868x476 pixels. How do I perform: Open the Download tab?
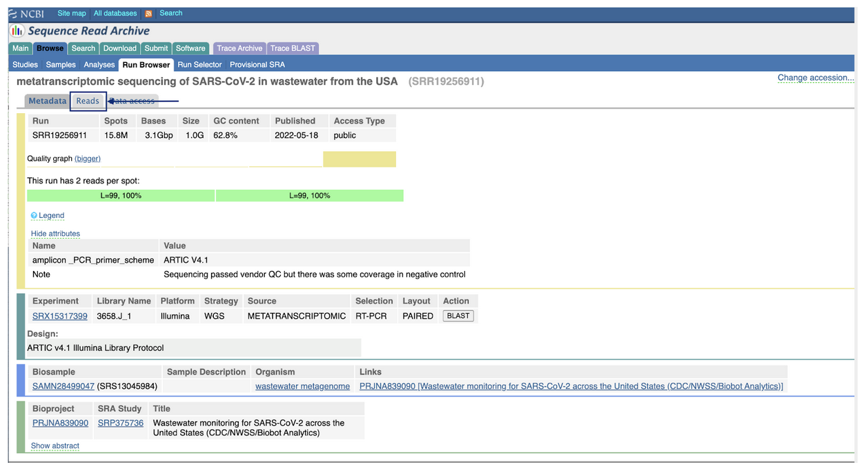[120, 48]
